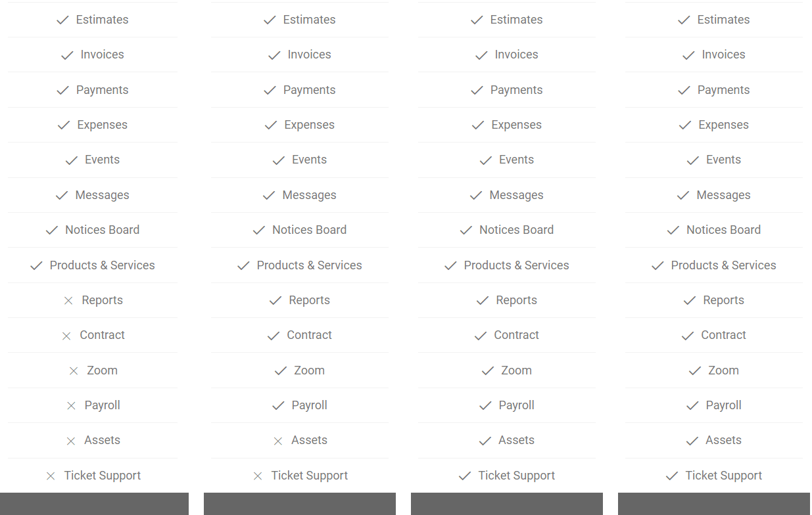Click the cross icon beside Assets in the second column
This screenshot has width=812, height=515.
pos(278,441)
